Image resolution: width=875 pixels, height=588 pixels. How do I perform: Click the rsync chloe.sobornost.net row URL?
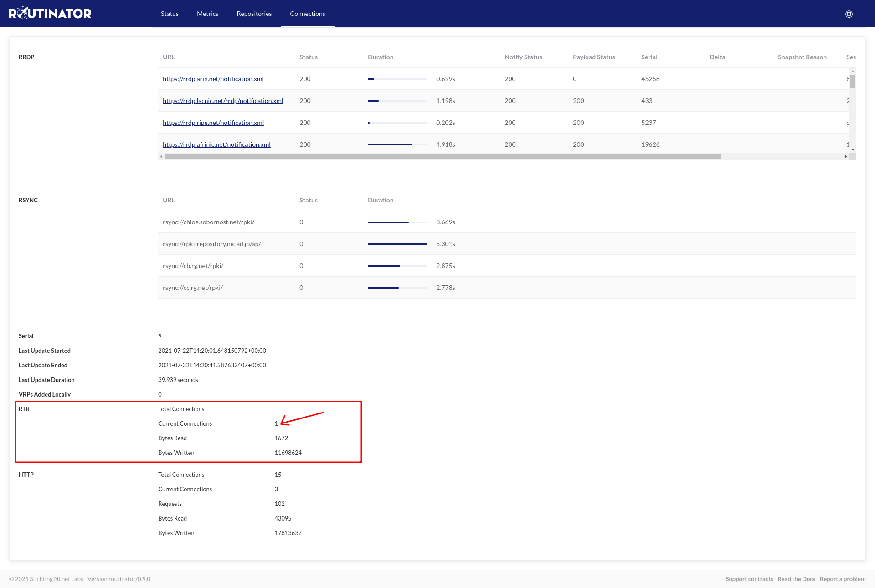coord(208,222)
